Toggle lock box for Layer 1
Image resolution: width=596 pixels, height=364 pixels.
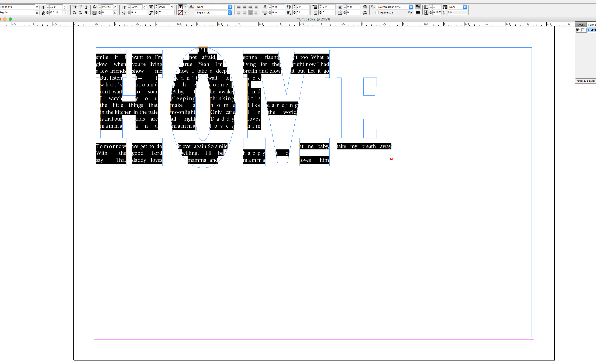583,30
